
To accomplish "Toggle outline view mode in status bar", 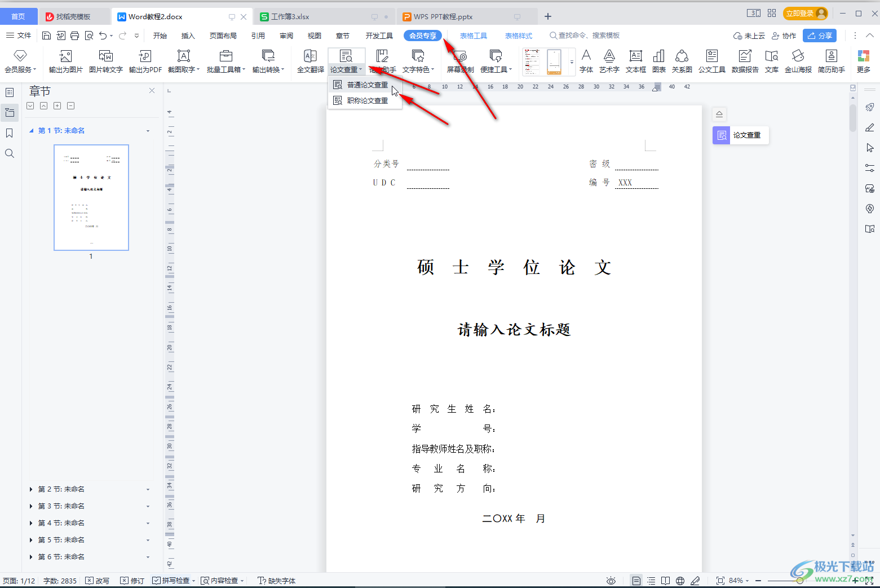I will [651, 581].
